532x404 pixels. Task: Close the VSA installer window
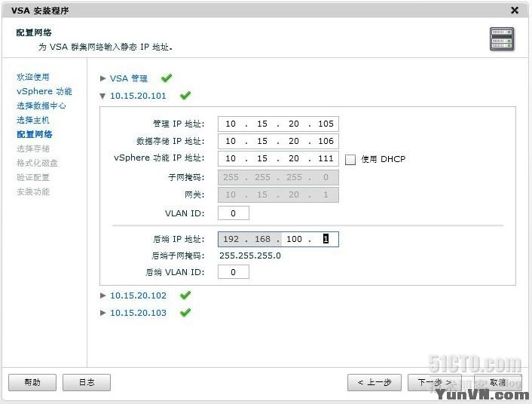click(515, 11)
